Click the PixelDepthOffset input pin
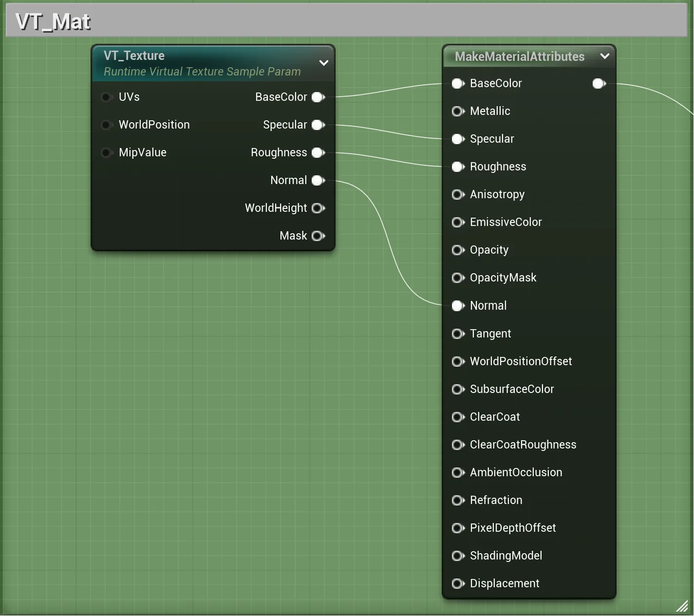The height and width of the screenshot is (616, 694). pyautogui.click(x=458, y=527)
